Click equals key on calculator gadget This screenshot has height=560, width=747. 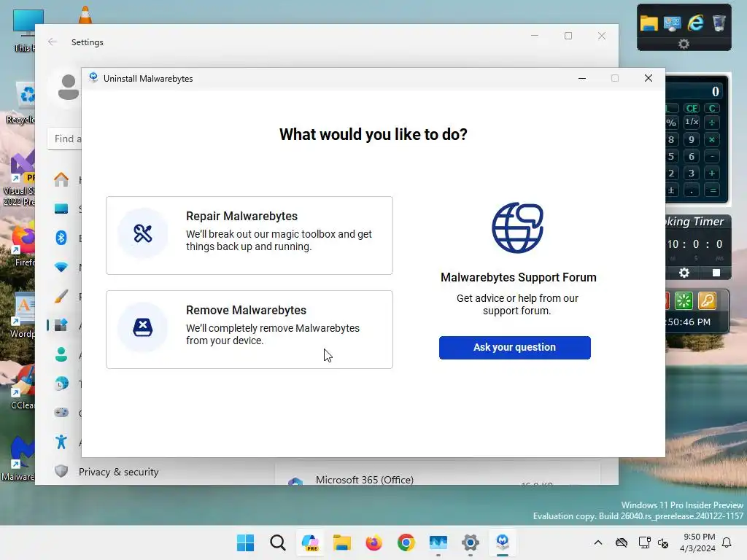713,190
